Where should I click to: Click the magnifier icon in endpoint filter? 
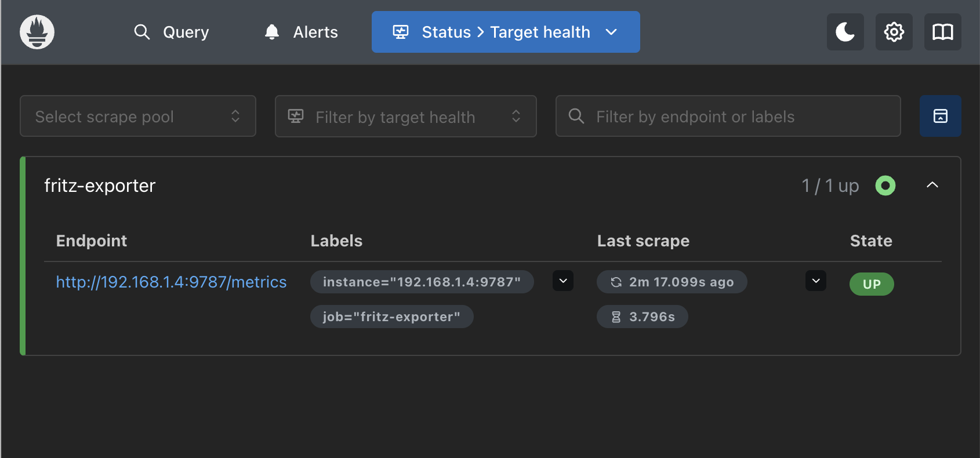576,116
